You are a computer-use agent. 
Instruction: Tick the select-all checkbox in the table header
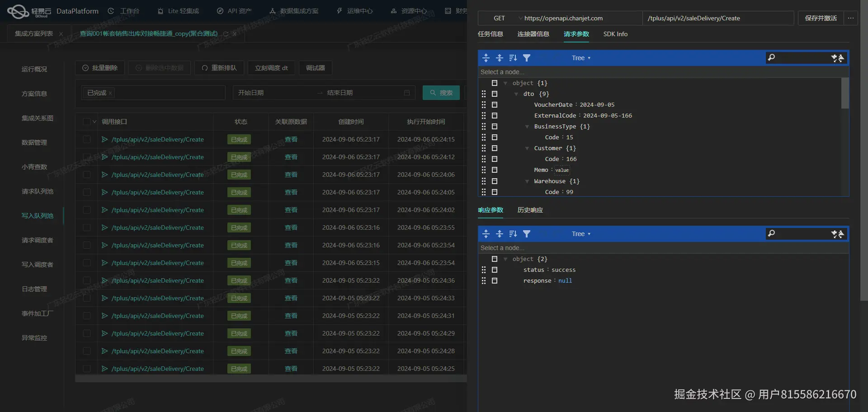pos(87,122)
